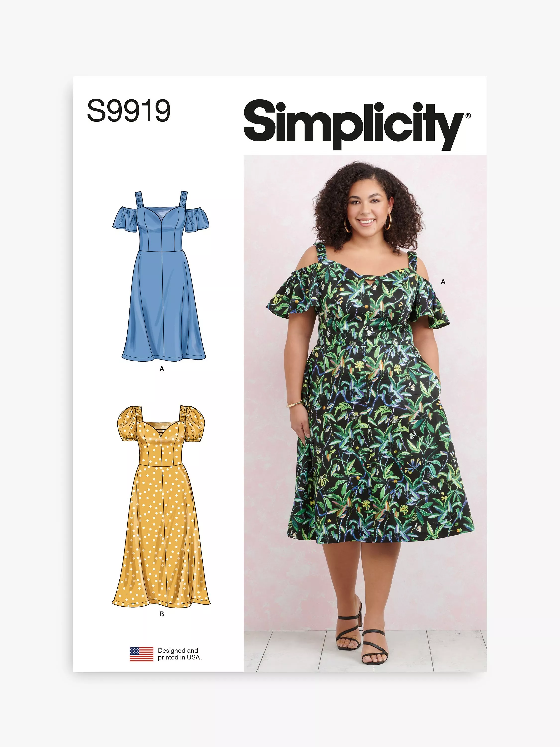Image resolution: width=560 pixels, height=747 pixels.
Task: Click the gold bracelet on the model's wrist
Action: [294, 404]
